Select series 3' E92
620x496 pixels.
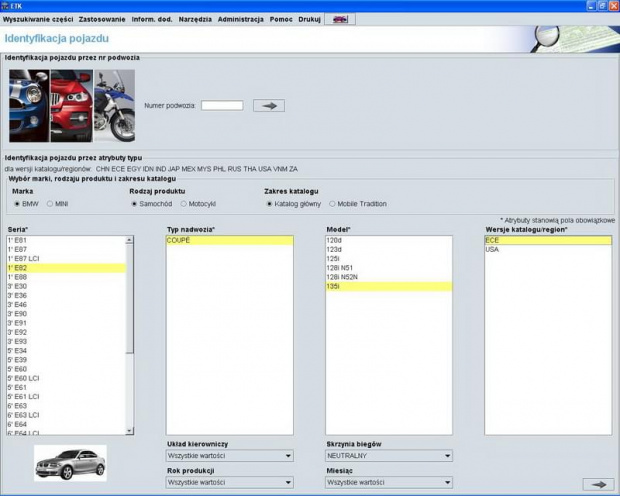coord(66,332)
